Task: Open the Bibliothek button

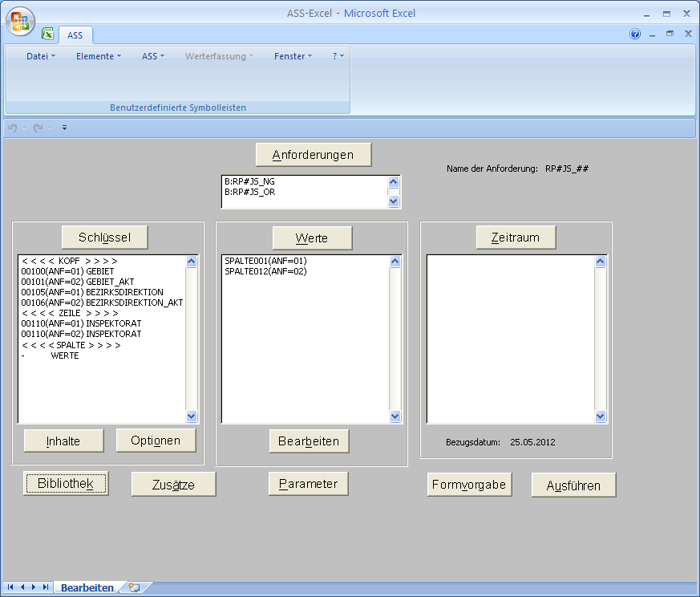Action: tap(66, 484)
